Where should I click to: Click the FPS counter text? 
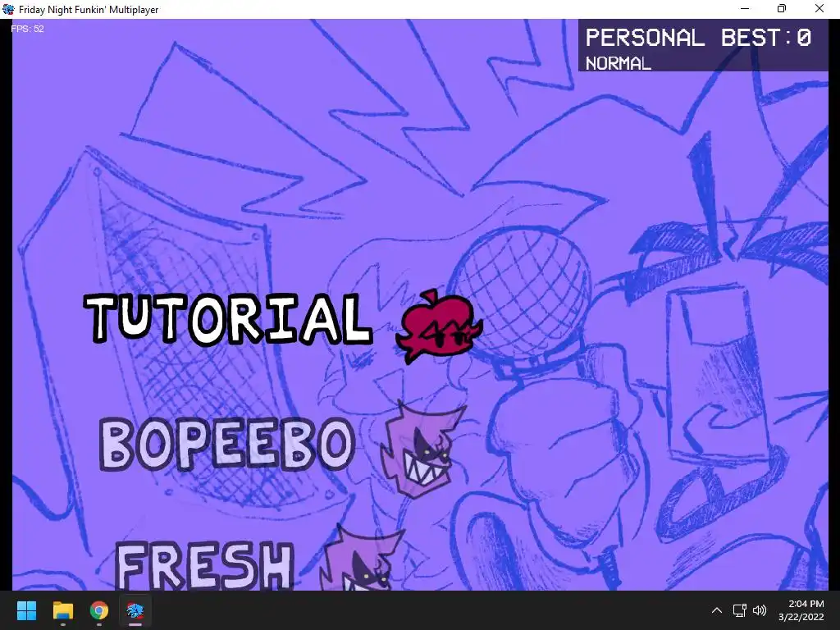[x=27, y=29]
